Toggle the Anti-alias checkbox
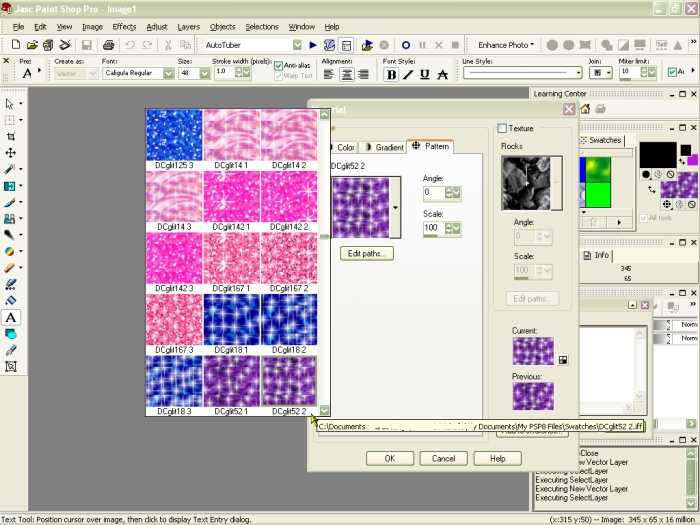This screenshot has width=700, height=525. point(279,66)
